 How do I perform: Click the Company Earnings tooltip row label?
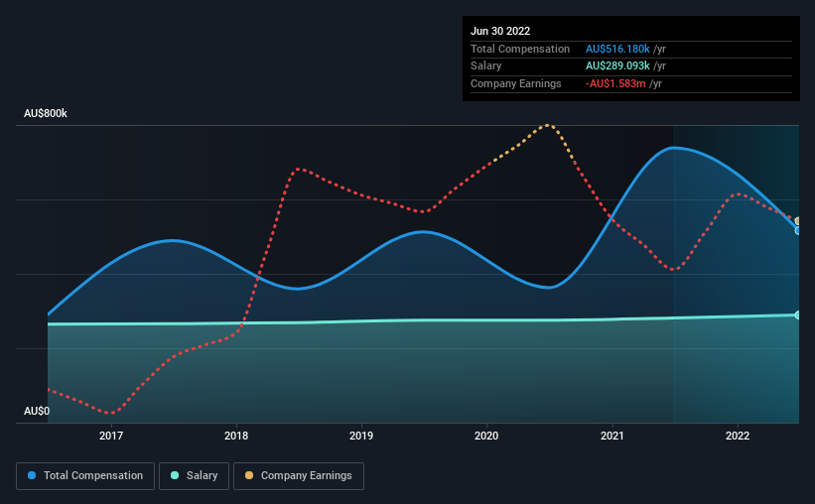515,83
